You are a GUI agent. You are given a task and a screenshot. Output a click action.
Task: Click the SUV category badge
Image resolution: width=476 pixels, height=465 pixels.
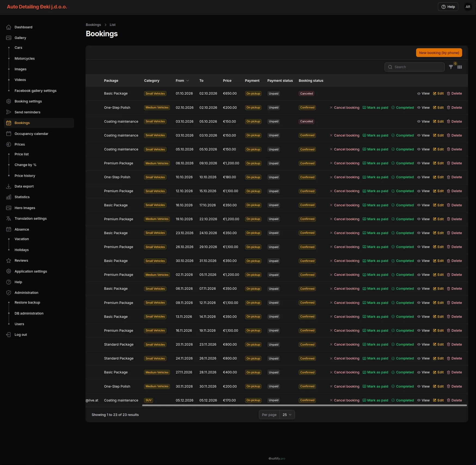(148, 400)
